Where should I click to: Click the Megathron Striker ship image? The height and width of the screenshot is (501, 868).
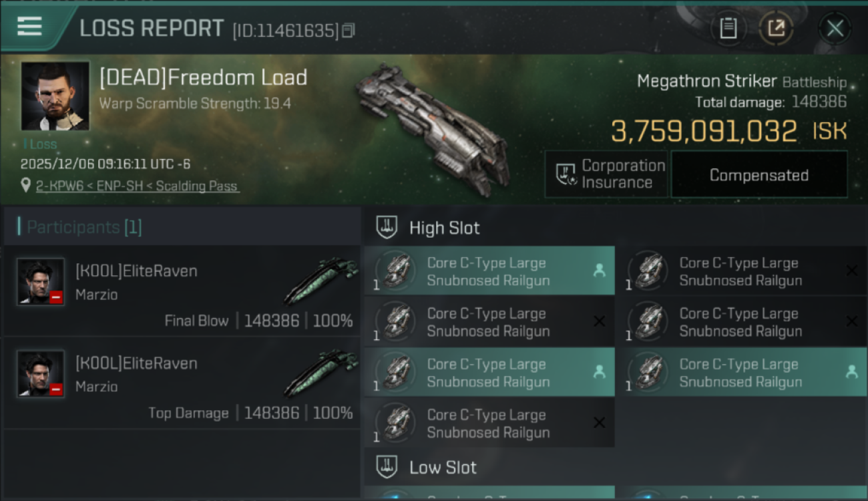tap(434, 127)
